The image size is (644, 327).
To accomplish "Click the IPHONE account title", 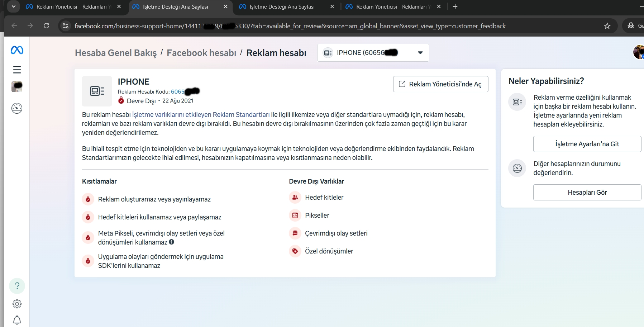I will point(134,82).
